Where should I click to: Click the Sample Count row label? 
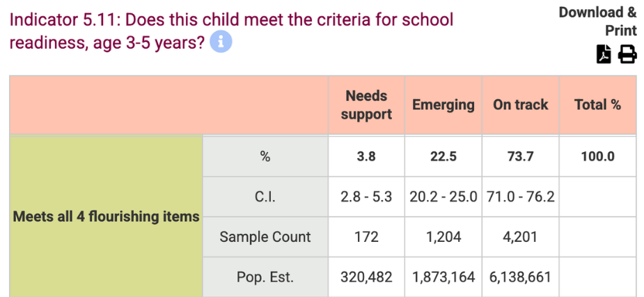tap(265, 237)
